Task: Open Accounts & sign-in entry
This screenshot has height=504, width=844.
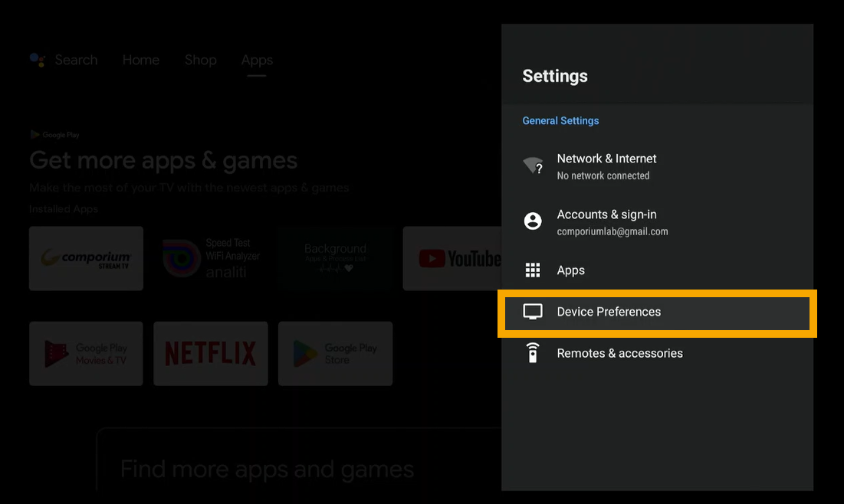Action: tap(657, 221)
